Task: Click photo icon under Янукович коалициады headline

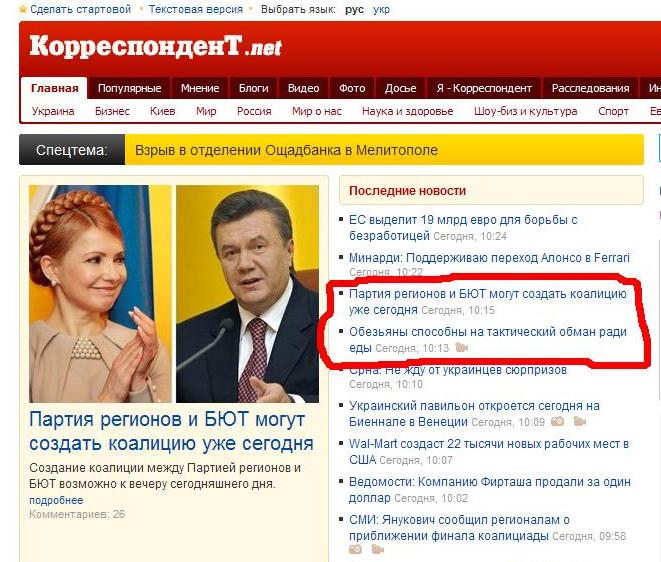Action: pos(356,549)
